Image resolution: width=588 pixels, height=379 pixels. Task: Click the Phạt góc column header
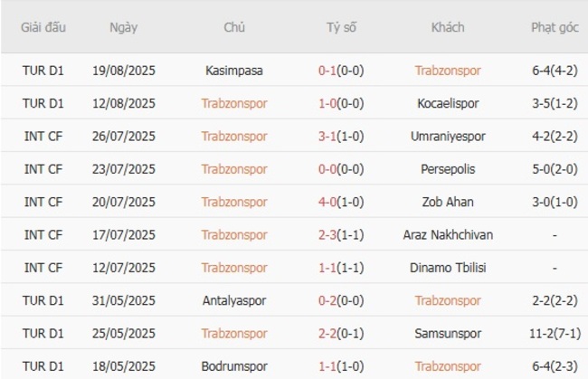555,27
